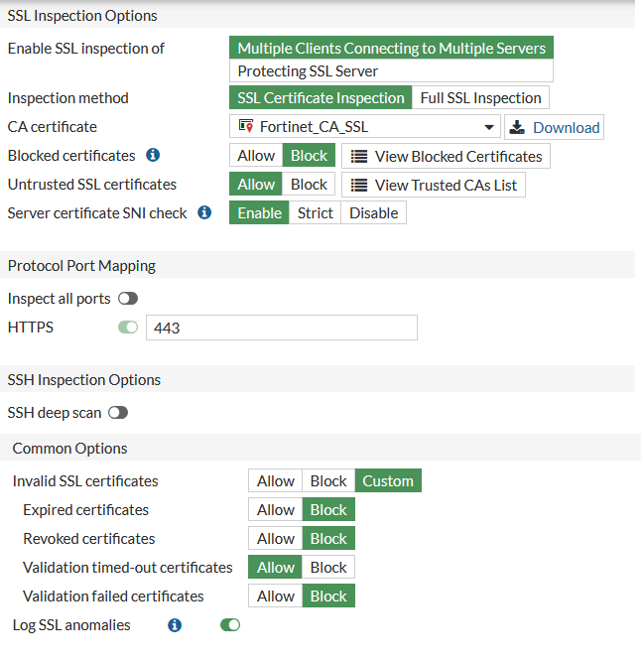The image size is (644, 664).
Task: Click the HTTPS port 443 field
Action: pos(281,328)
